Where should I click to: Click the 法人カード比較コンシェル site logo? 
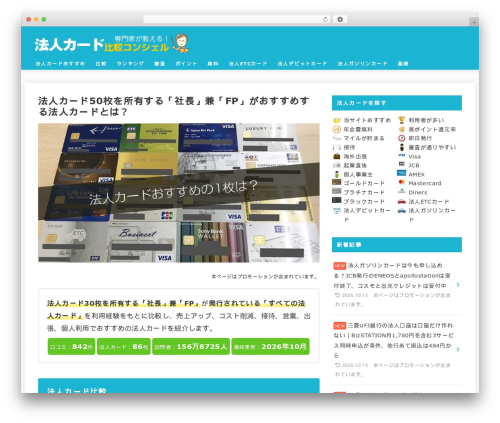(112, 44)
